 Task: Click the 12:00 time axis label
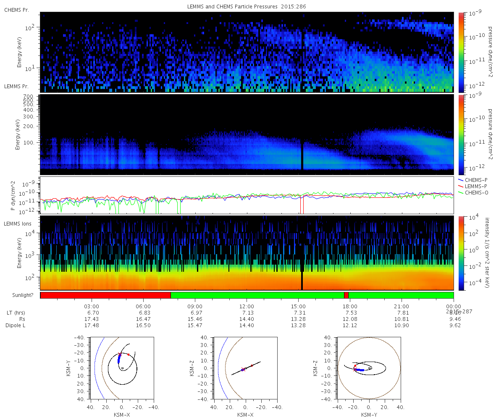point(247,307)
